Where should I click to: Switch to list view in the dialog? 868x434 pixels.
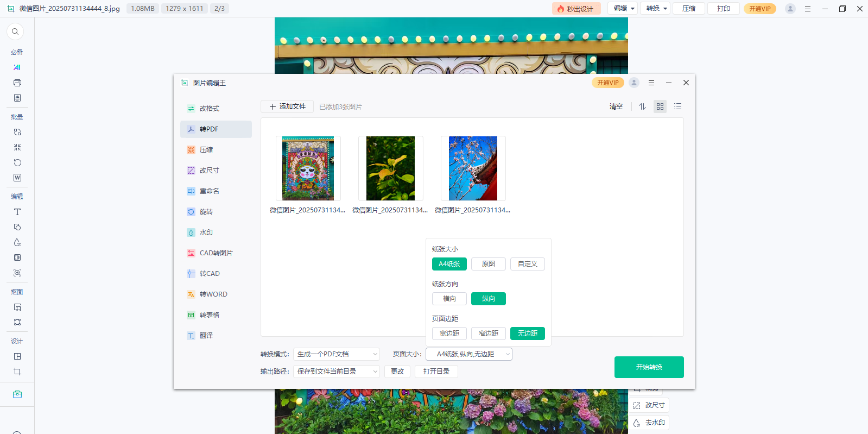677,106
